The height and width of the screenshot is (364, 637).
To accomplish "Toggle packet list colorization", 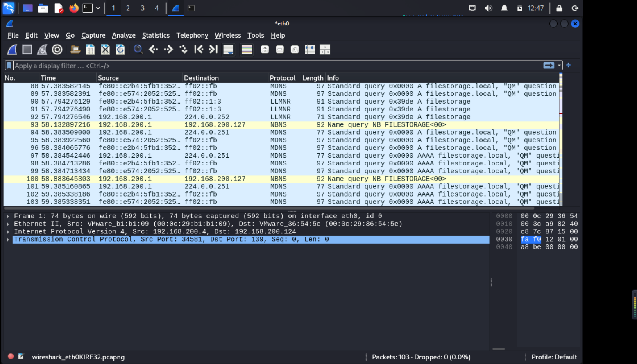I will click(247, 50).
